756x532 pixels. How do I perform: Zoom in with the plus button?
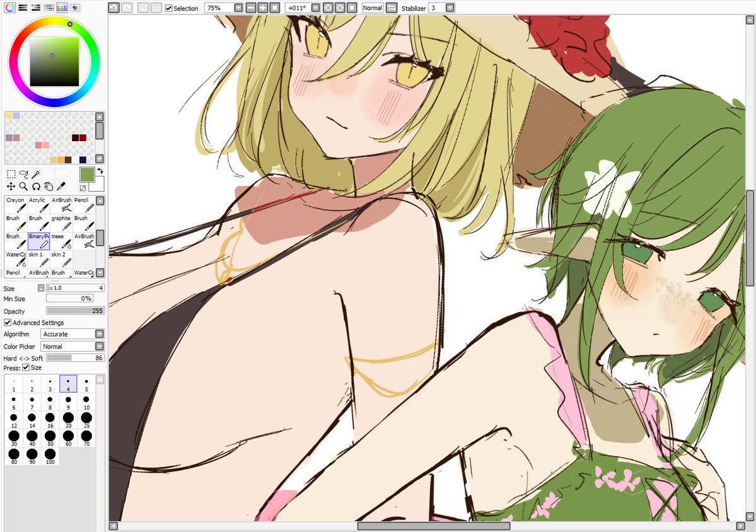(263, 8)
